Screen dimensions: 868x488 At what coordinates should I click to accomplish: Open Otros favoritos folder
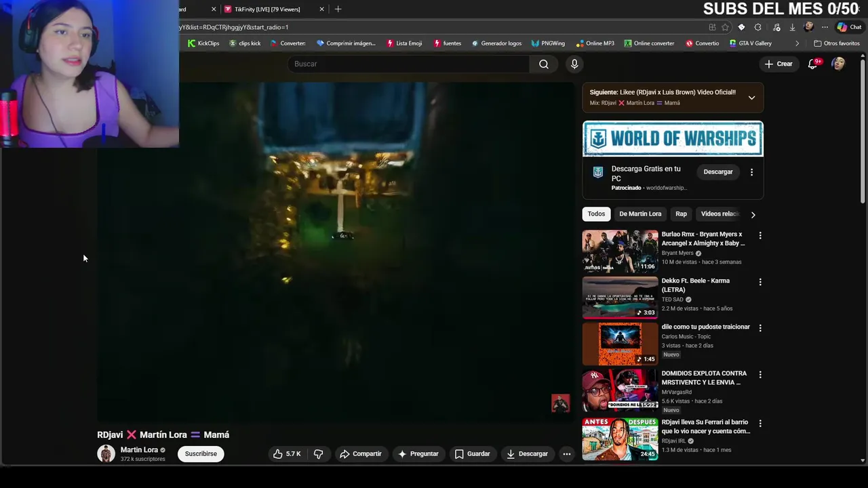(x=837, y=43)
